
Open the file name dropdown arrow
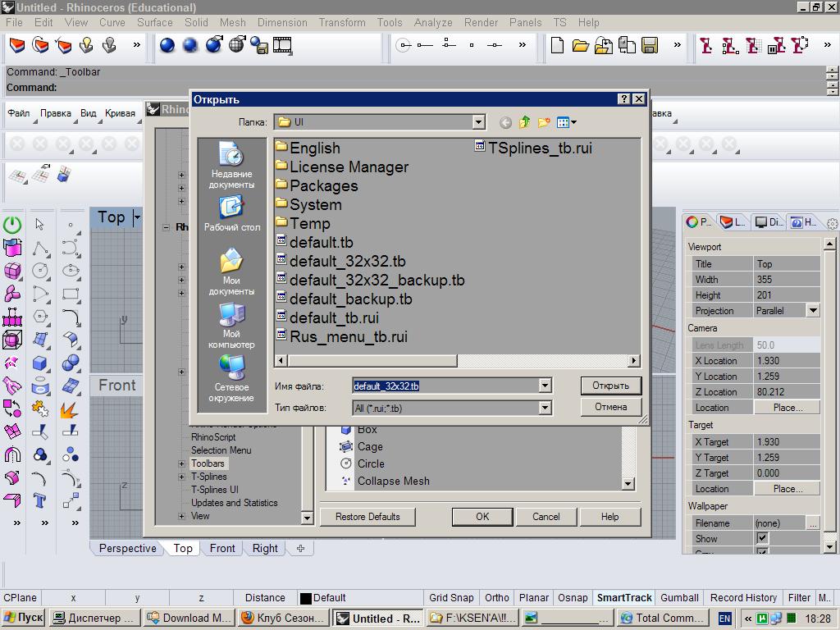545,386
